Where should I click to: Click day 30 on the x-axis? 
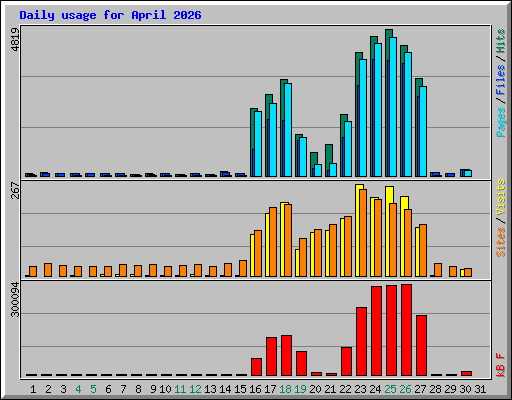[465, 389]
